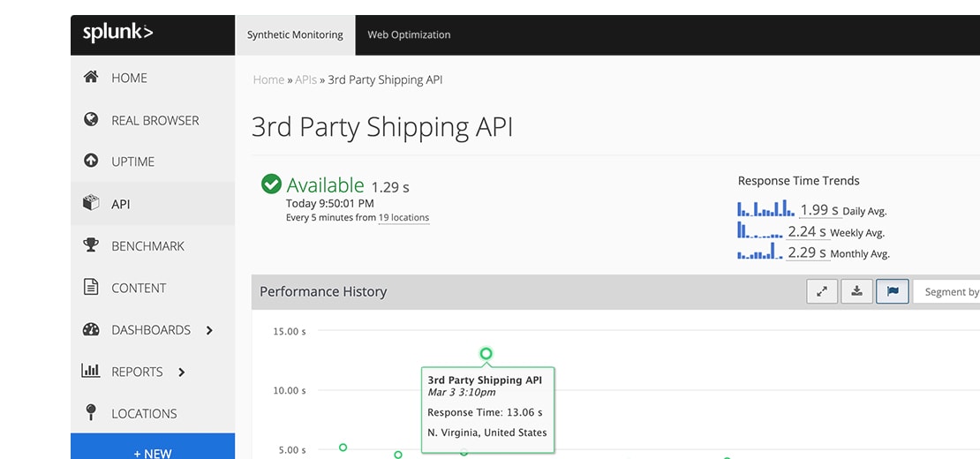Click the Real Browser globe icon

click(91, 120)
